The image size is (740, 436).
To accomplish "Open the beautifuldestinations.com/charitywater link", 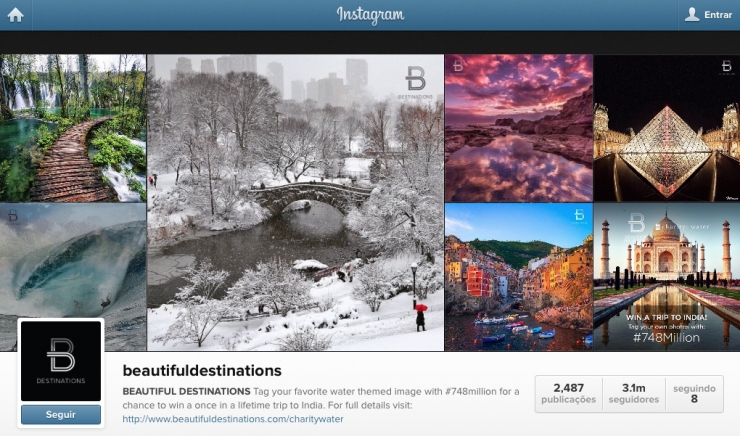I will pyautogui.click(x=233, y=419).
